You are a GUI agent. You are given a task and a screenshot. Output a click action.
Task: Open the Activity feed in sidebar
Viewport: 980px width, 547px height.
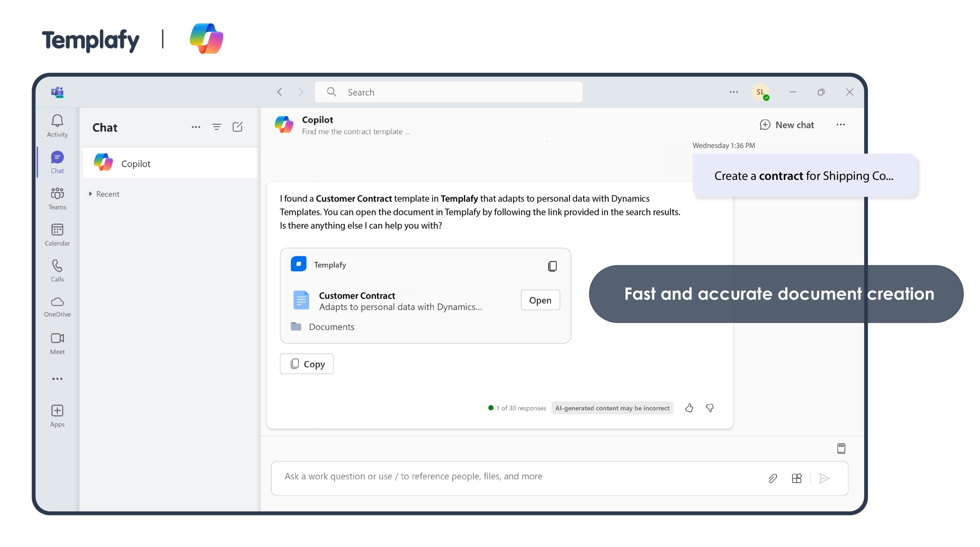point(57,126)
